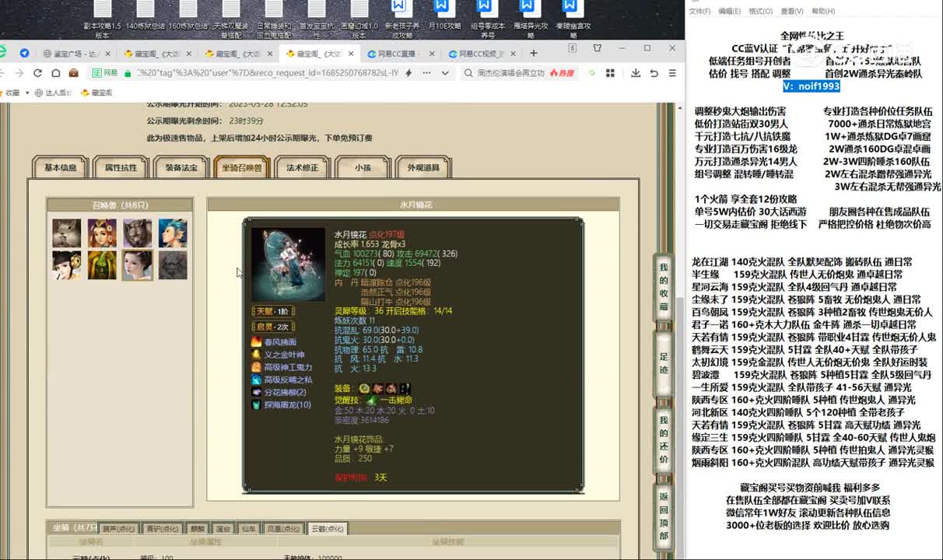Switch to the 基本信息 tab
943x560 pixels.
click(x=61, y=167)
